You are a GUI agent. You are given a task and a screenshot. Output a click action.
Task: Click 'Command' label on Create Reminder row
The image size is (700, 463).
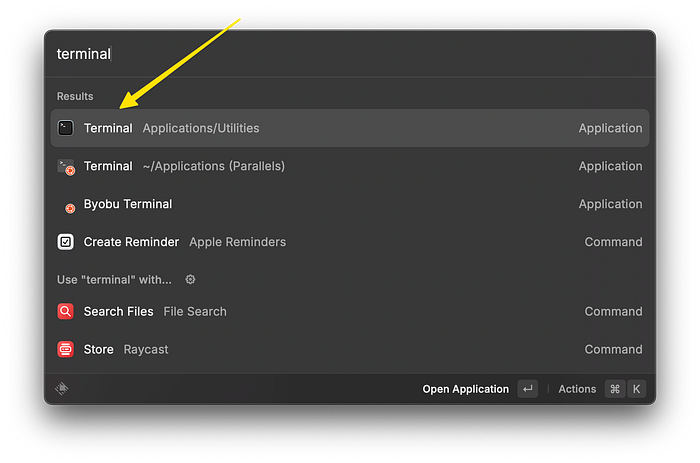(613, 242)
